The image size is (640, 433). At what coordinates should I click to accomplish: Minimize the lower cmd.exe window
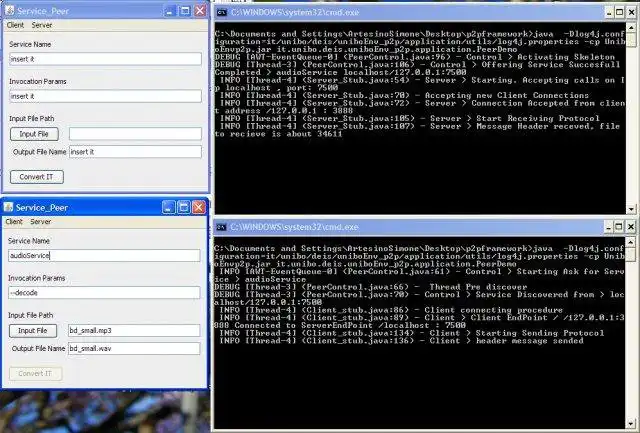coord(608,227)
